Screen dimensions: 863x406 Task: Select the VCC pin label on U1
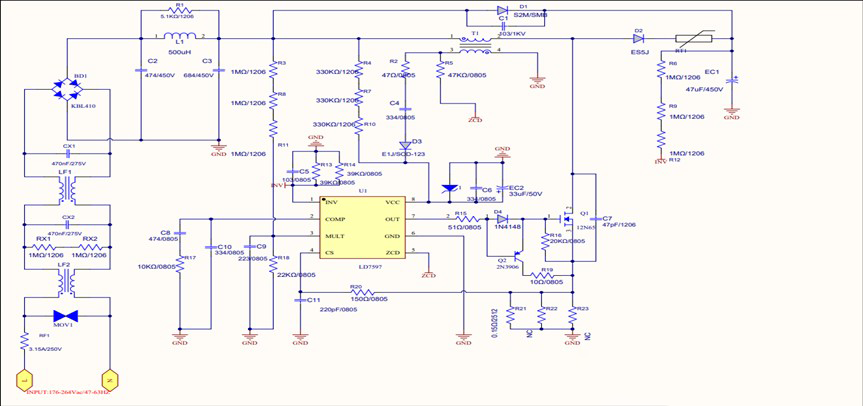pos(394,202)
